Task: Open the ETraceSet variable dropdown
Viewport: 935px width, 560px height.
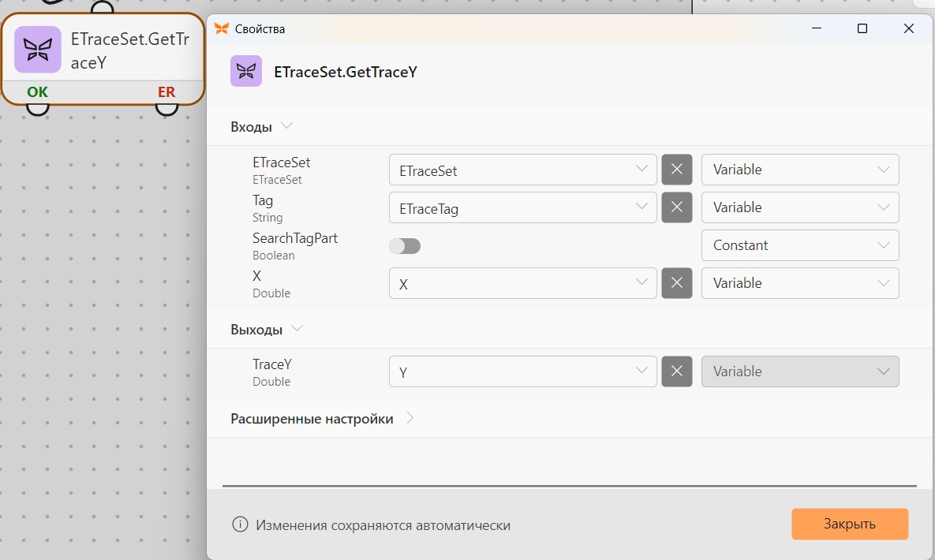Action: point(523,170)
